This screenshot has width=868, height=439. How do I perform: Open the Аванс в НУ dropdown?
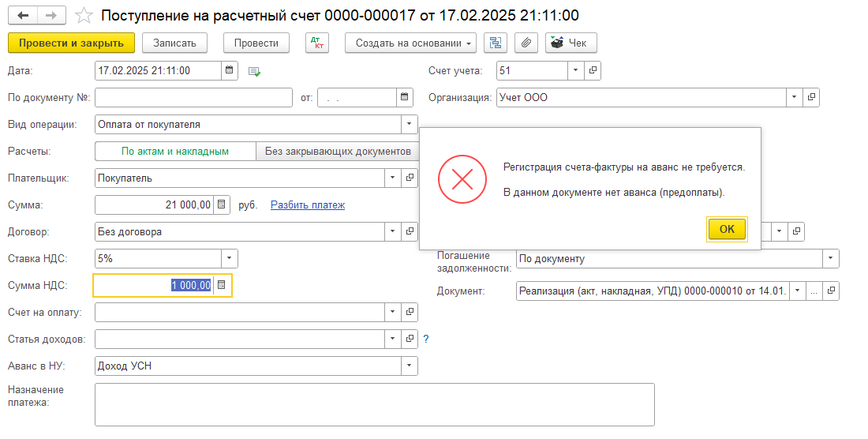[x=409, y=366]
